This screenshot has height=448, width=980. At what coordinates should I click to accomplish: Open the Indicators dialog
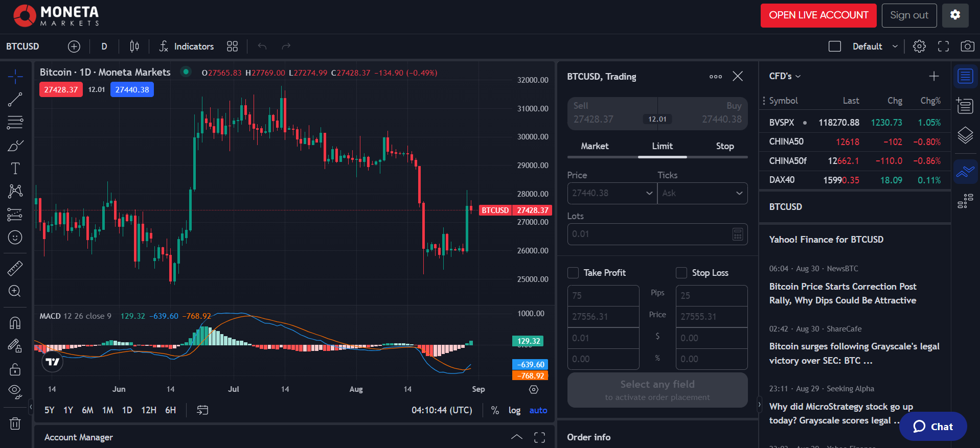tap(187, 46)
